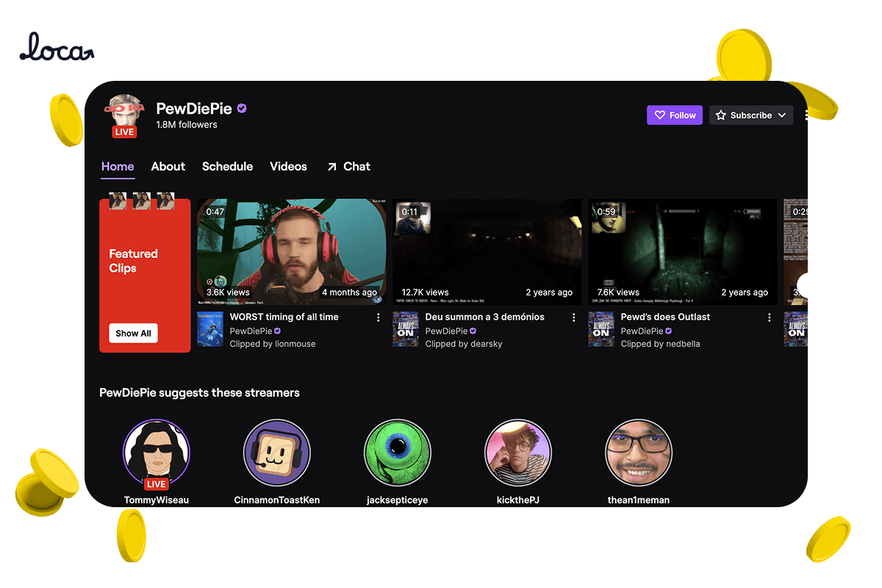Play the 0:47 Subnautica clip thumbnail
This screenshot has height=588, width=882.
tap(292, 252)
